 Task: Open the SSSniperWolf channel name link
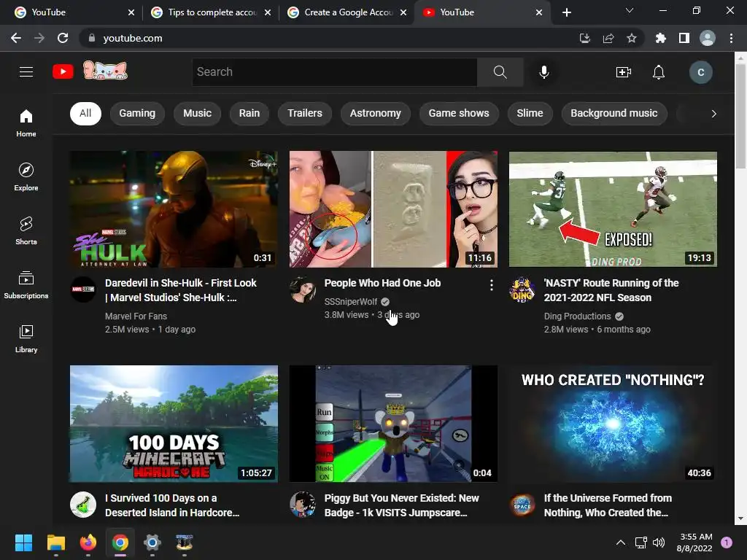tap(351, 301)
